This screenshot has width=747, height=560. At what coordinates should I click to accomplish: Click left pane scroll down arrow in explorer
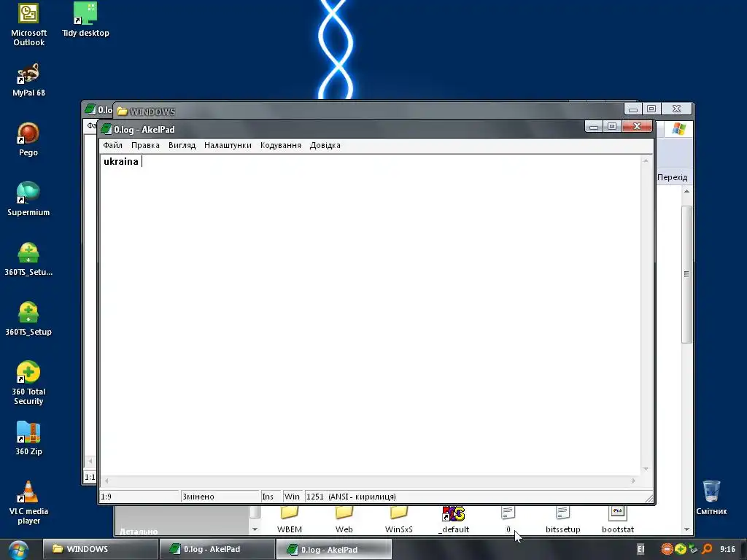coord(255,529)
